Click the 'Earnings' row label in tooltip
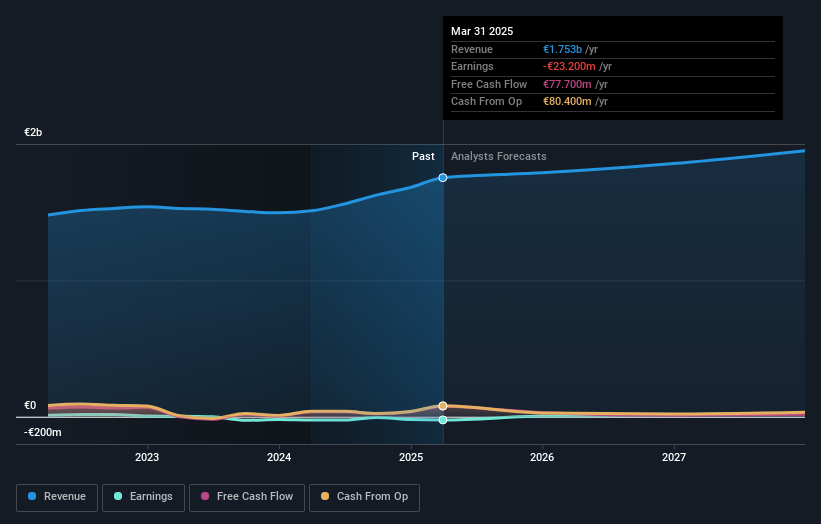 472,66
